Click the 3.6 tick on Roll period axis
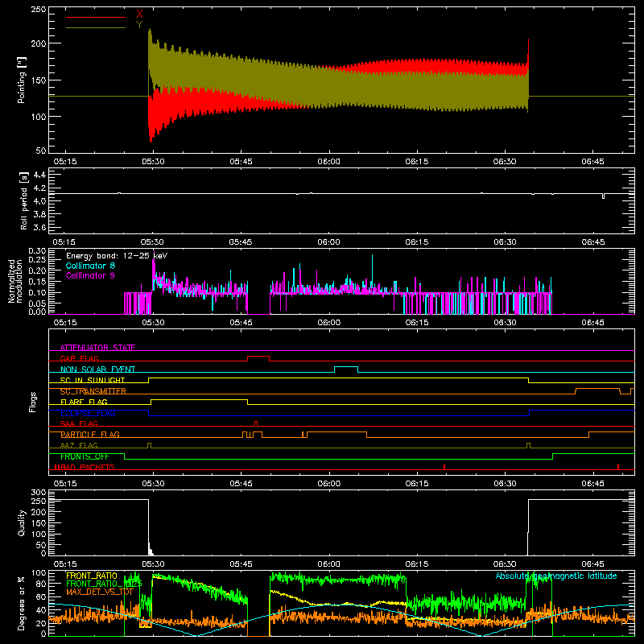The width and height of the screenshot is (644, 644). click(x=39, y=227)
